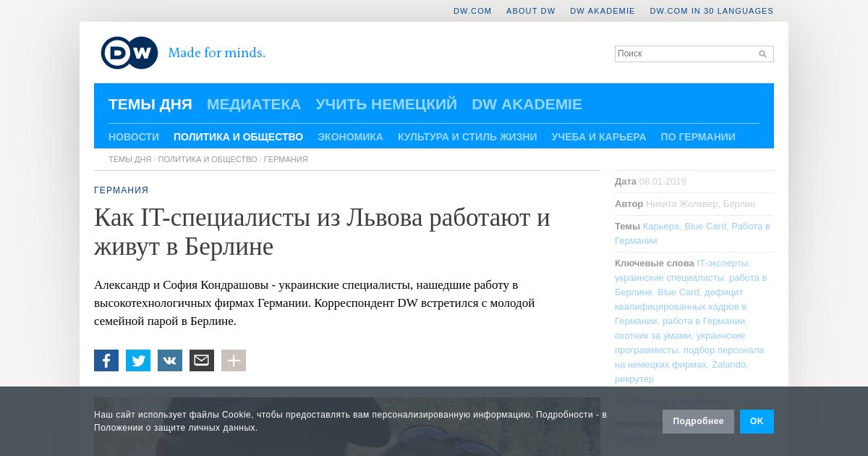This screenshot has height=456, width=868.
Task: Open охотник за умами keyword link
Action: [x=654, y=336]
